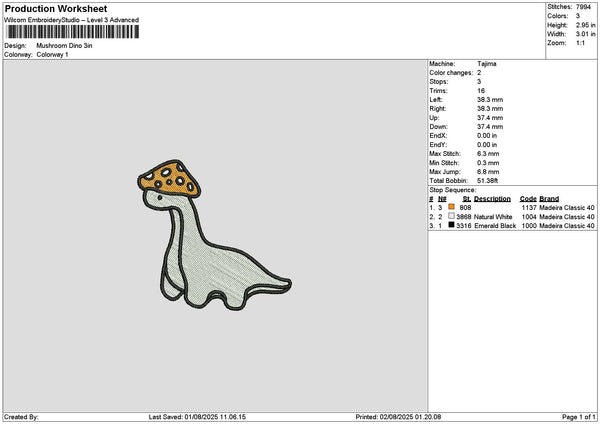Click the 'Printed: 02/08/2025' timestamp
The width and height of the screenshot is (600, 424).
(398, 417)
